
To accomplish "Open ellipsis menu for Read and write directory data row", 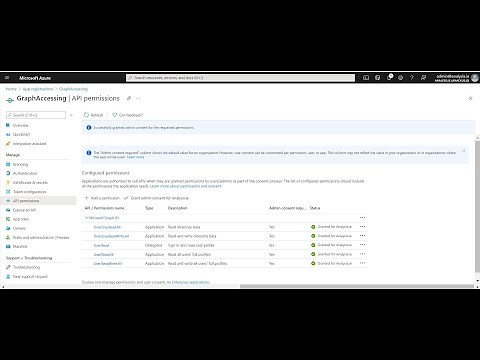I will pos(362,236).
